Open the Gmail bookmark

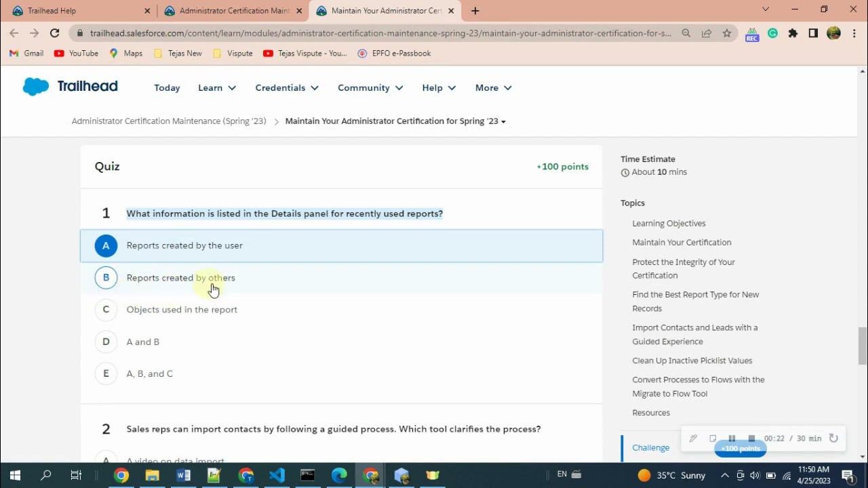[x=26, y=53]
